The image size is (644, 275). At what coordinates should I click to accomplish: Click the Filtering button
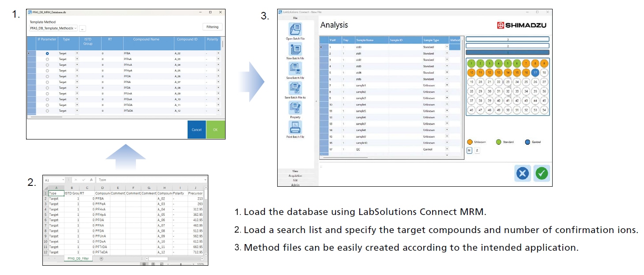tap(212, 27)
